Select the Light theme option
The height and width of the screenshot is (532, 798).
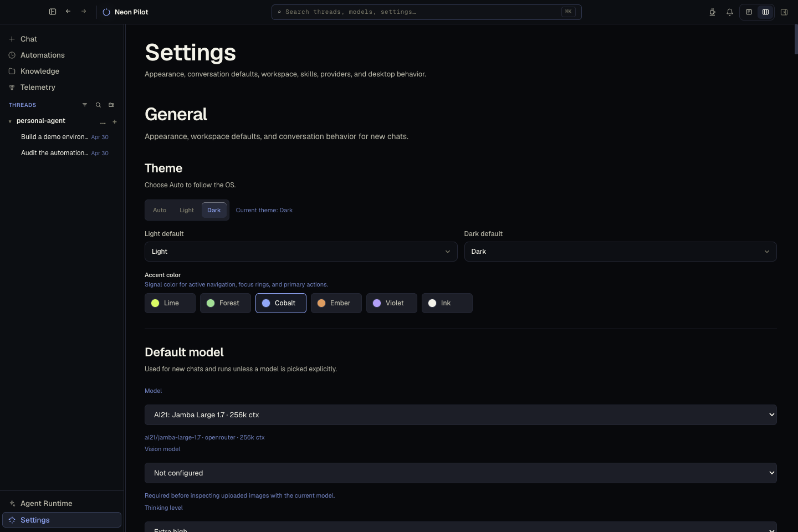point(187,210)
